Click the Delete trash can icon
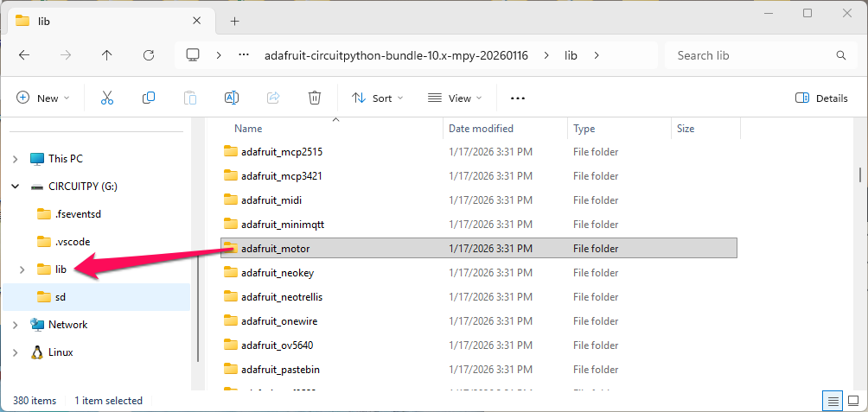 point(316,98)
